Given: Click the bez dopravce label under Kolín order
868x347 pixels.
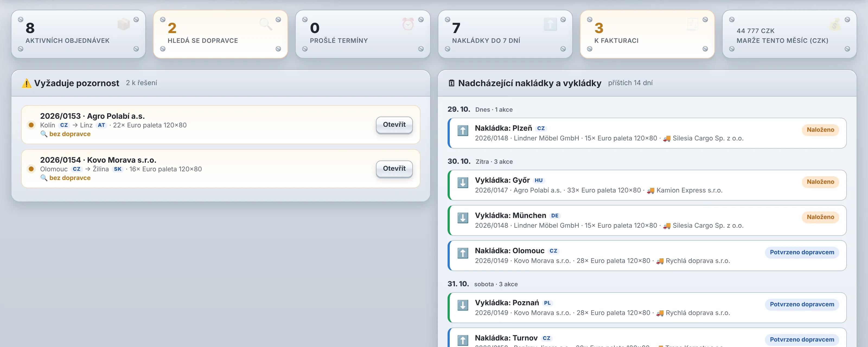Looking at the screenshot, I should pos(70,134).
